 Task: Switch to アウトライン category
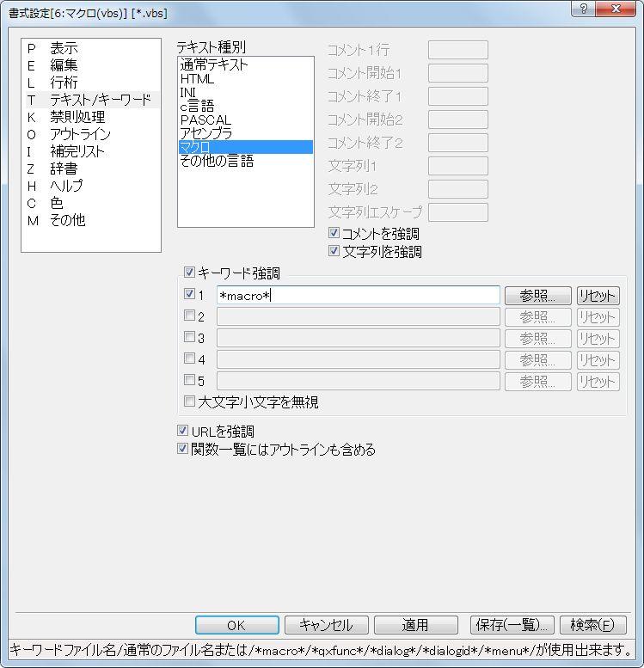[80, 135]
